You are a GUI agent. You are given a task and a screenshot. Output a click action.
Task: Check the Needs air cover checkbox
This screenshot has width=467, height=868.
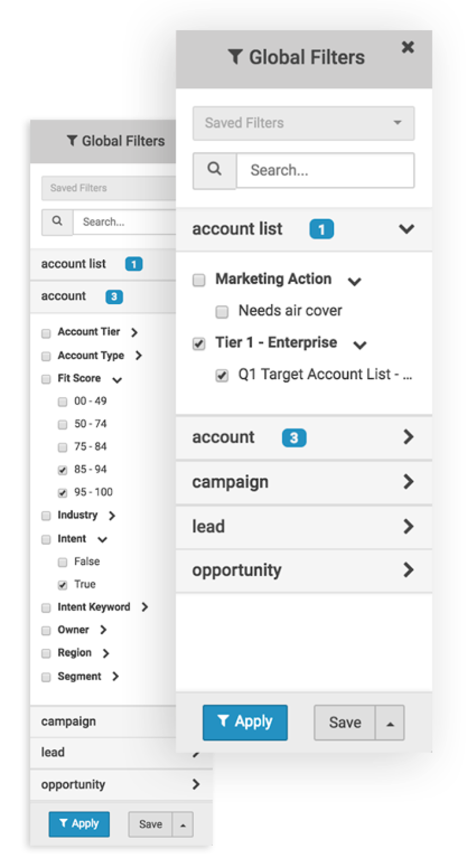(x=222, y=312)
